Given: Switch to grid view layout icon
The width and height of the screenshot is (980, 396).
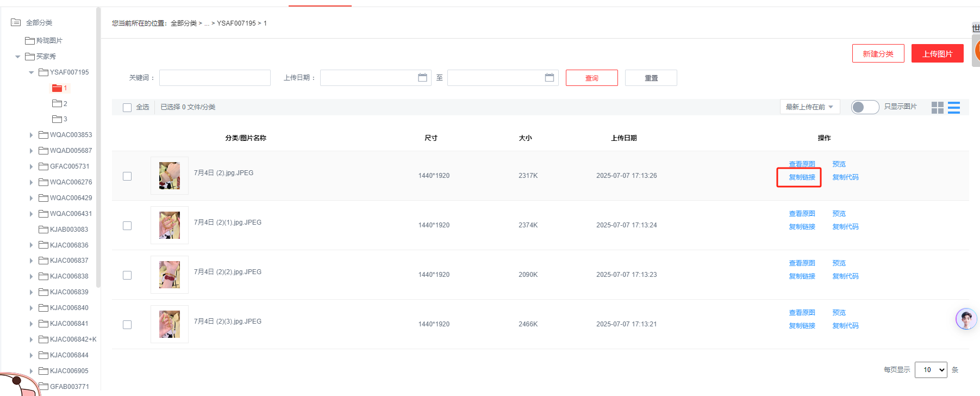Looking at the screenshot, I should (937, 108).
